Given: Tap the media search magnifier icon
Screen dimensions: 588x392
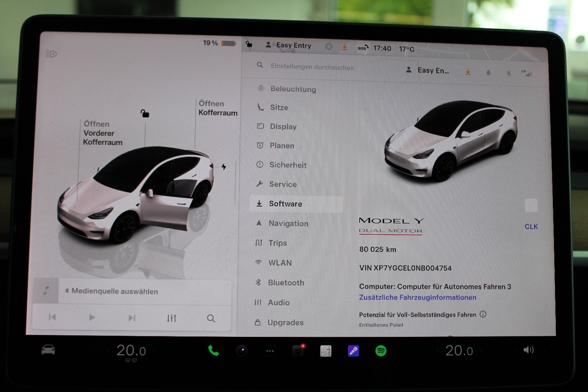Looking at the screenshot, I should tap(211, 318).
